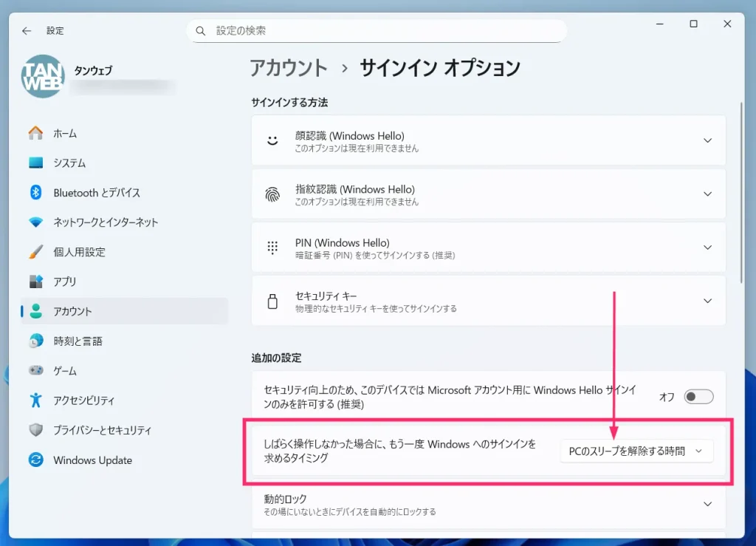Select Bluetooth とデバイス
Image resolution: width=756 pixels, height=546 pixels.
coord(124,192)
